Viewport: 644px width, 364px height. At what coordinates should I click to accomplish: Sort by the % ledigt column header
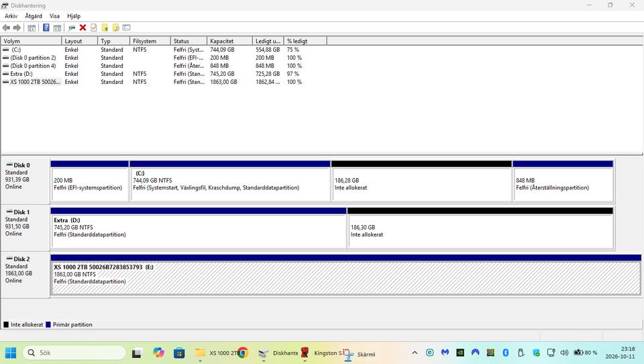[305, 41]
